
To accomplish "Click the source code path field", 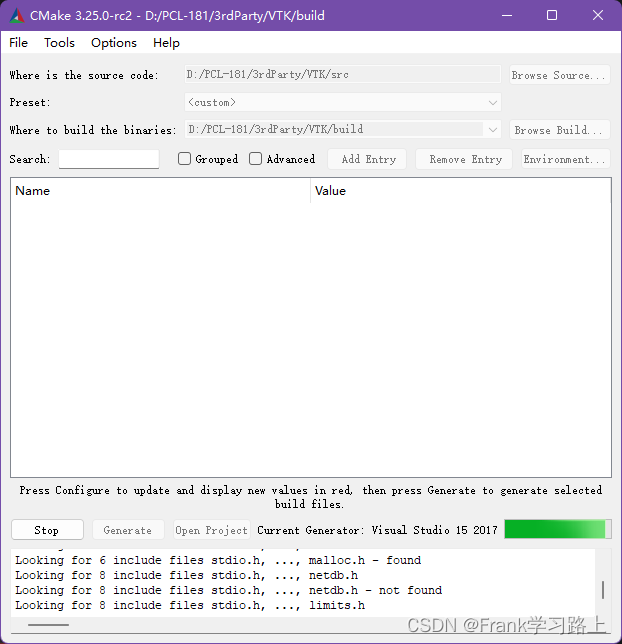I will 343,74.
